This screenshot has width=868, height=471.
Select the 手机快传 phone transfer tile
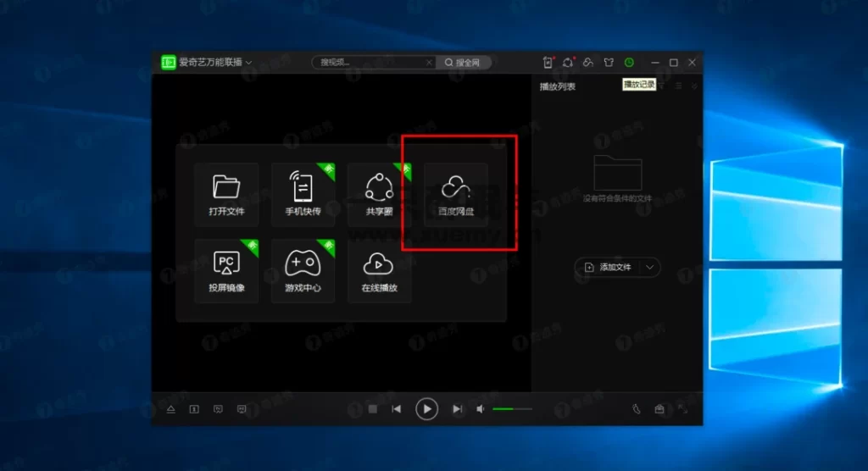[x=303, y=194]
